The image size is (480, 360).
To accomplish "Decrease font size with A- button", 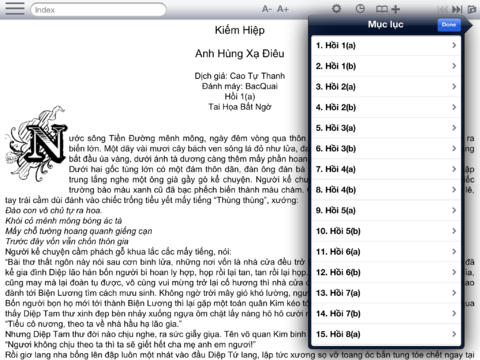I will click(267, 9).
